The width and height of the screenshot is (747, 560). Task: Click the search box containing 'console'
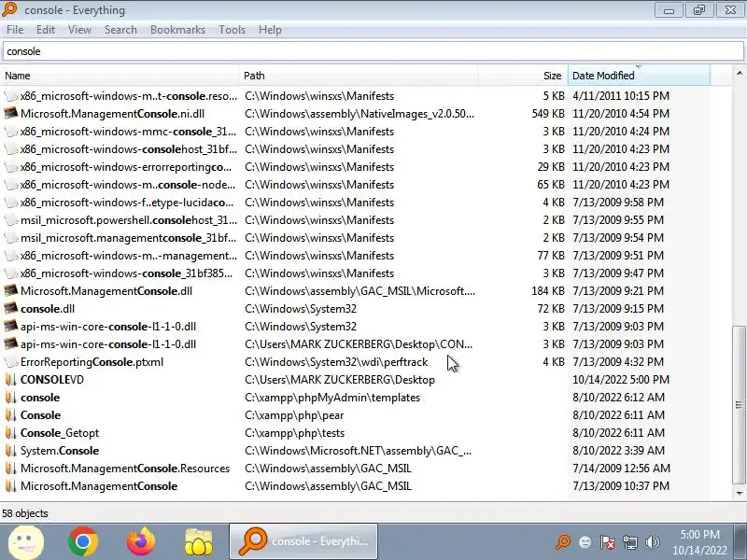pos(373,51)
